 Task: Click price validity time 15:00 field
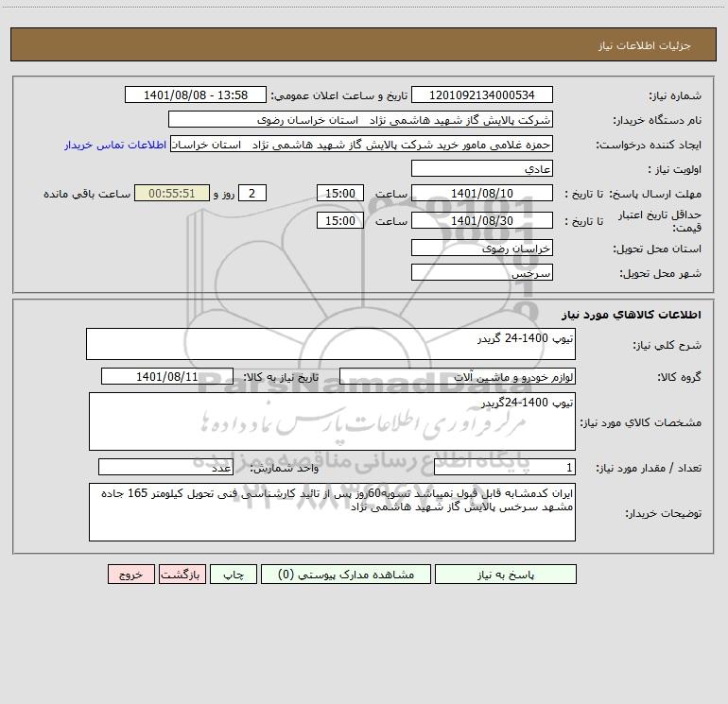pyautogui.click(x=339, y=220)
